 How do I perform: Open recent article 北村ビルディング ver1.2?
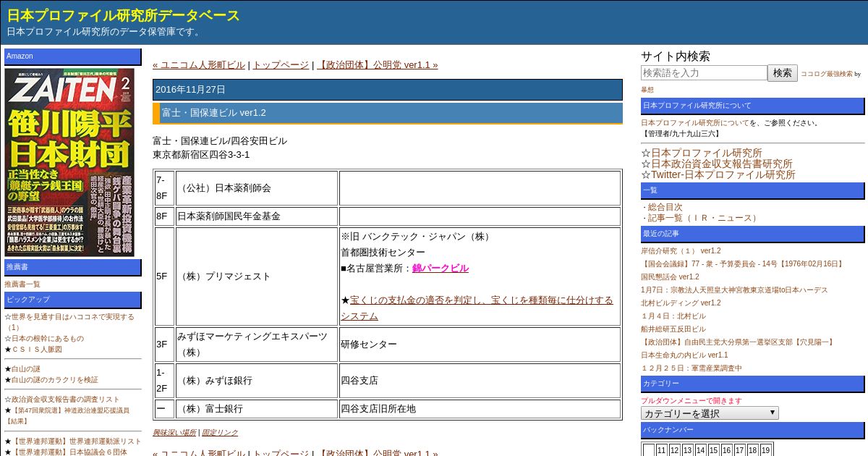[681, 303]
